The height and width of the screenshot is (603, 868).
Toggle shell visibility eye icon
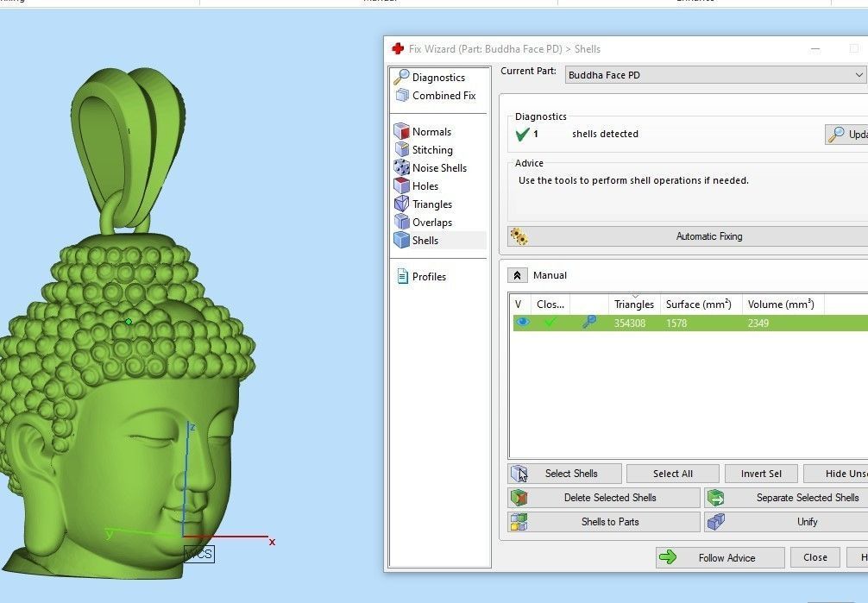[x=522, y=323]
